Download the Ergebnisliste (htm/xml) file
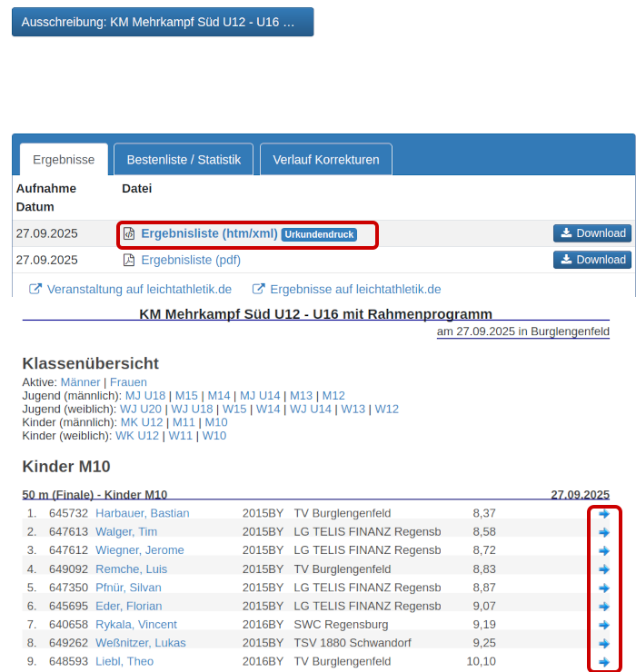The width and height of the screenshot is (636, 672). (592, 233)
